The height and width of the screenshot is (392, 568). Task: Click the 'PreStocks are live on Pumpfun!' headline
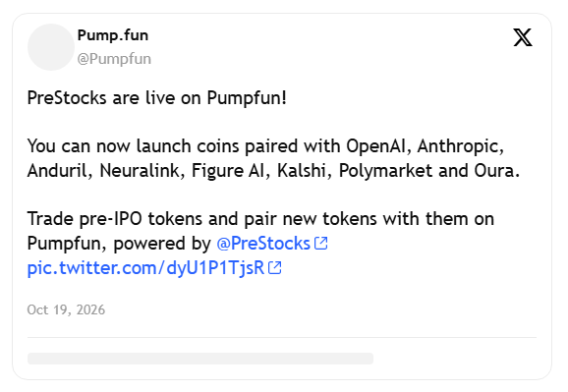point(157,98)
